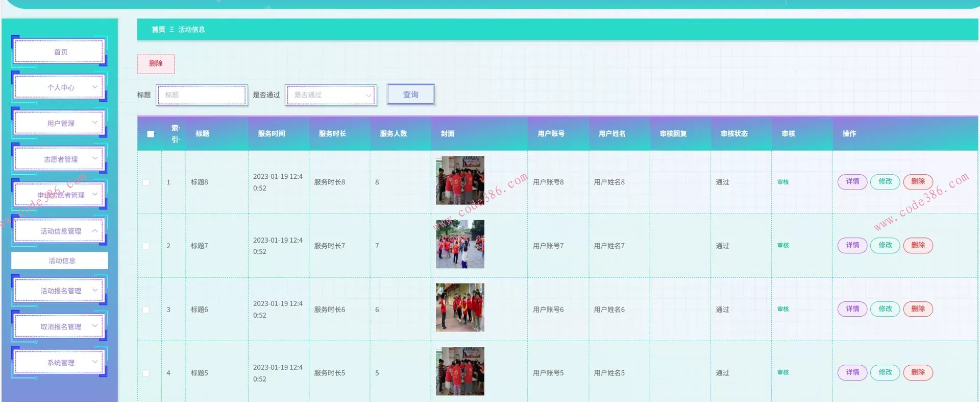Open the 活动信息 submenu item
The height and width of the screenshot is (402, 980).
(61, 261)
